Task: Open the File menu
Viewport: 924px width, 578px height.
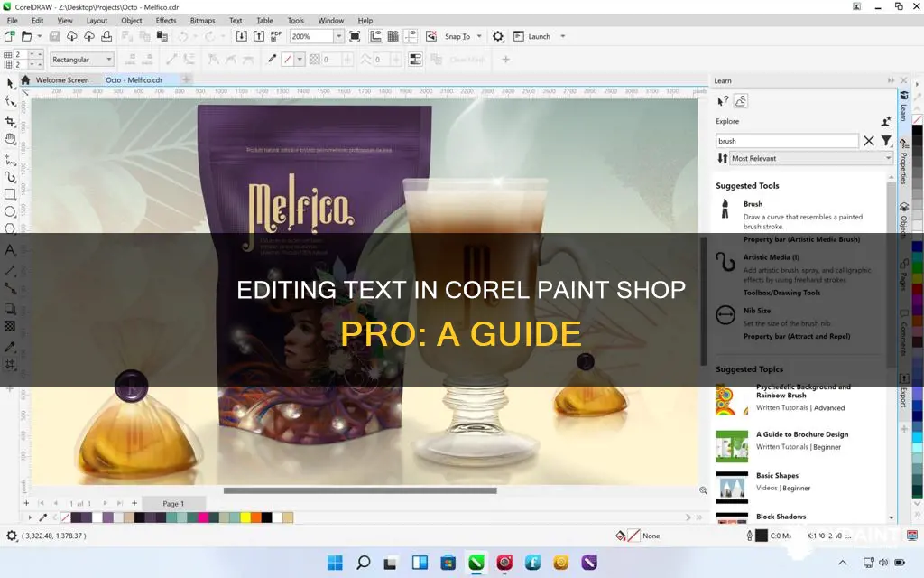Action: tap(13, 20)
